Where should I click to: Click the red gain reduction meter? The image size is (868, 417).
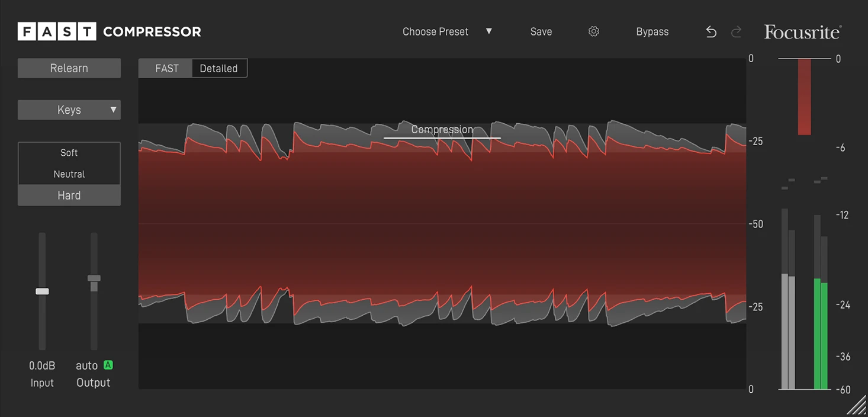tap(804, 97)
